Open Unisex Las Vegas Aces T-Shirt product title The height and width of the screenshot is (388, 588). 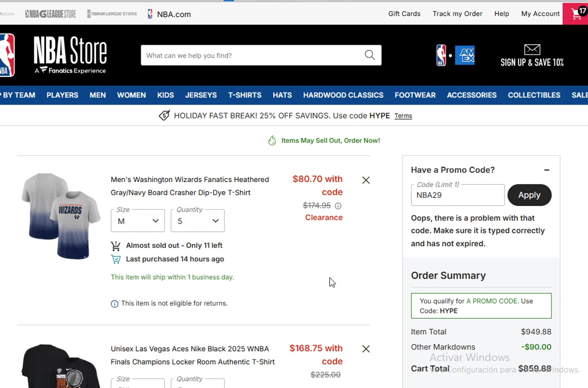pyautogui.click(x=192, y=355)
